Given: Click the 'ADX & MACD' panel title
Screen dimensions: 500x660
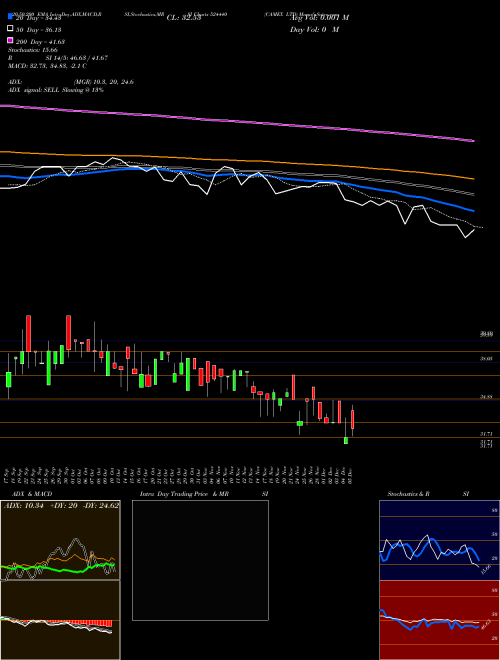Looking at the screenshot, I should 32,494.
